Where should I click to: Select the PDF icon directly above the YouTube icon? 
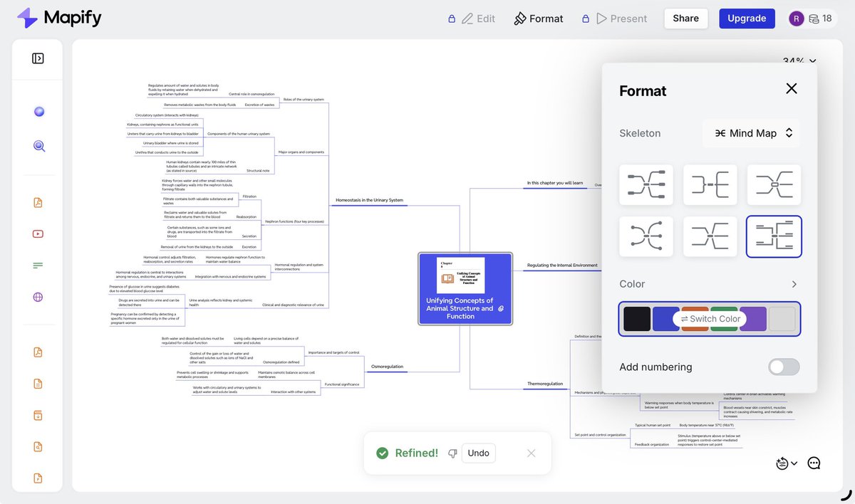coord(38,203)
